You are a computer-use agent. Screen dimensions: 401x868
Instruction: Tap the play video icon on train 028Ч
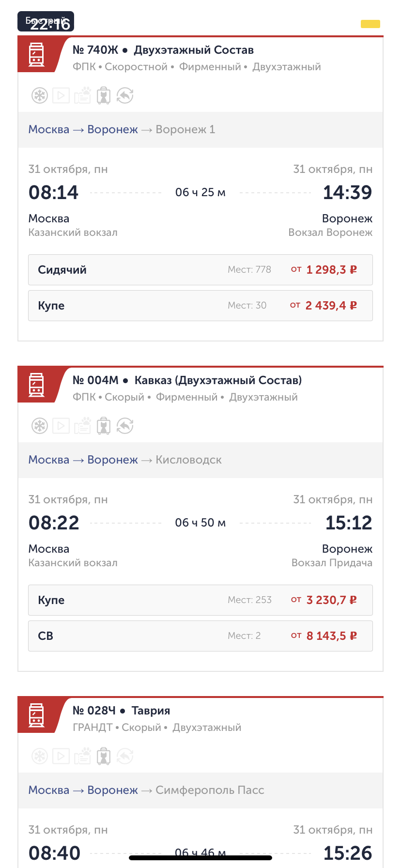click(x=61, y=756)
